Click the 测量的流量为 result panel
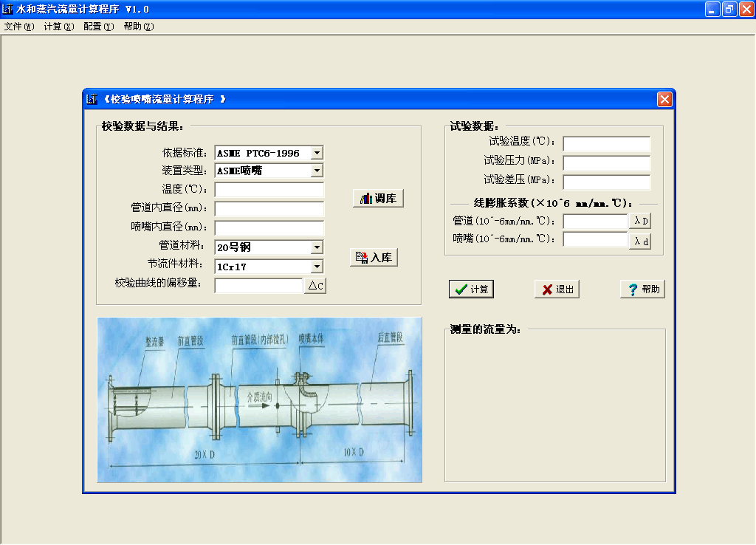756x545 pixels. 555,406
